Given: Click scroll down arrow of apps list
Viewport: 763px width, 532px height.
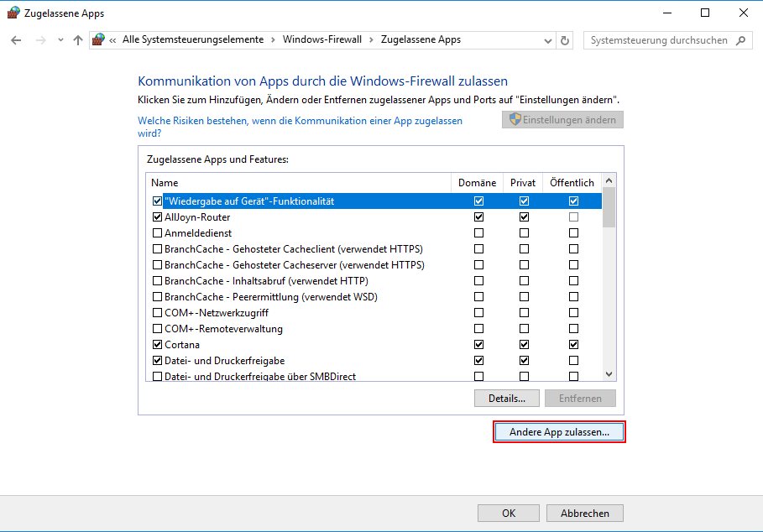Looking at the screenshot, I should [x=609, y=374].
